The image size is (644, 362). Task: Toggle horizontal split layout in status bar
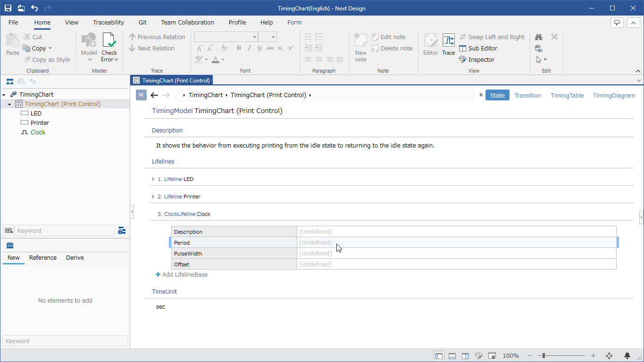click(x=452, y=356)
